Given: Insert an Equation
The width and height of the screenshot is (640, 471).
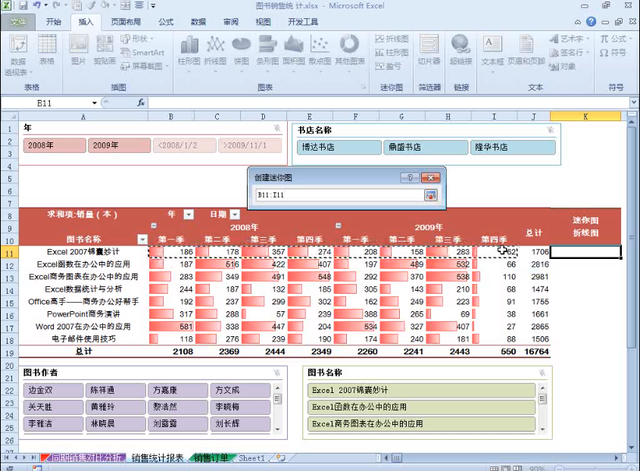Looking at the screenshot, I should [x=616, y=39].
